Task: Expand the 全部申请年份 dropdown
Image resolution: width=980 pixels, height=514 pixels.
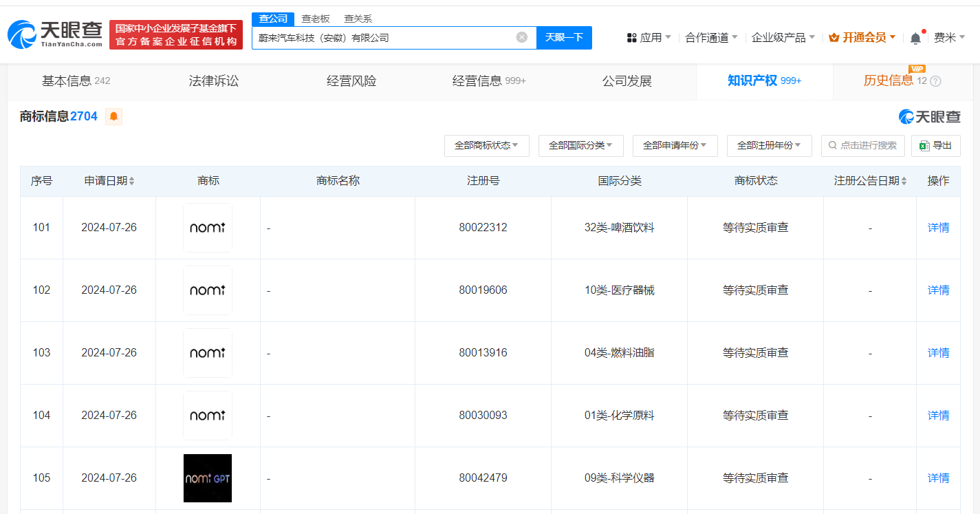Action: click(675, 145)
